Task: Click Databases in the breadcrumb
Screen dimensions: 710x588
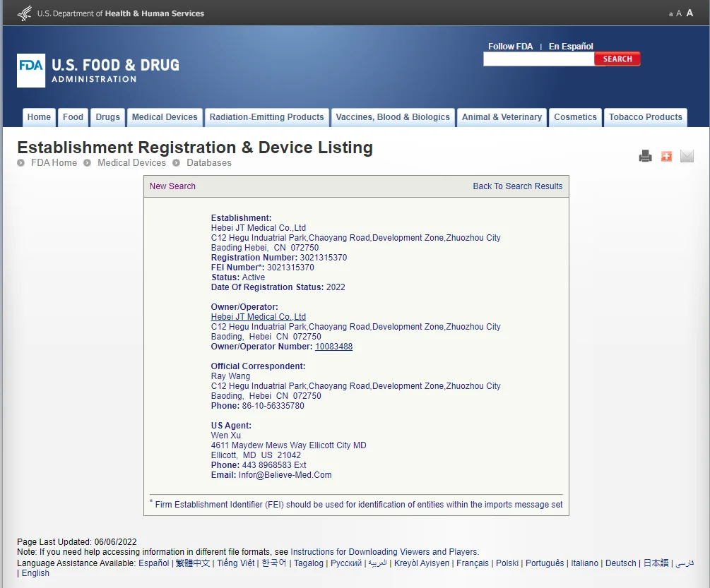Action: [208, 163]
